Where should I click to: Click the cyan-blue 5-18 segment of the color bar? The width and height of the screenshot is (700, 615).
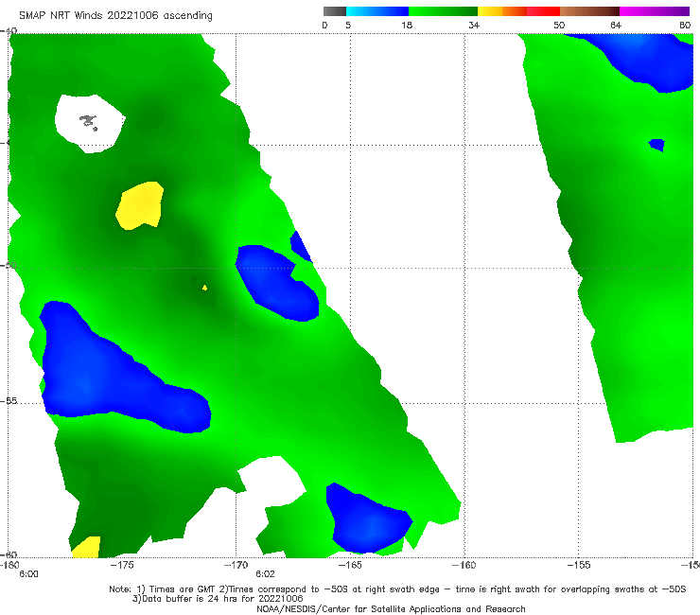[377, 11]
